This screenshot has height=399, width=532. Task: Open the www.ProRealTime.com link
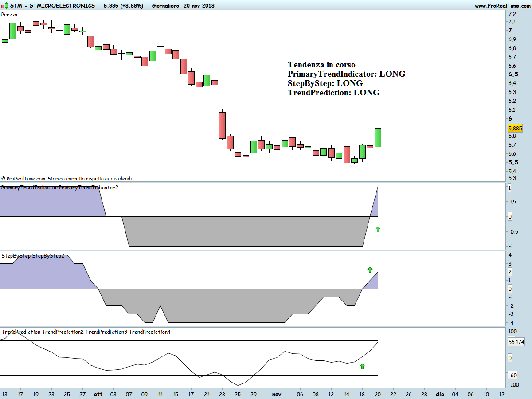click(x=502, y=5)
